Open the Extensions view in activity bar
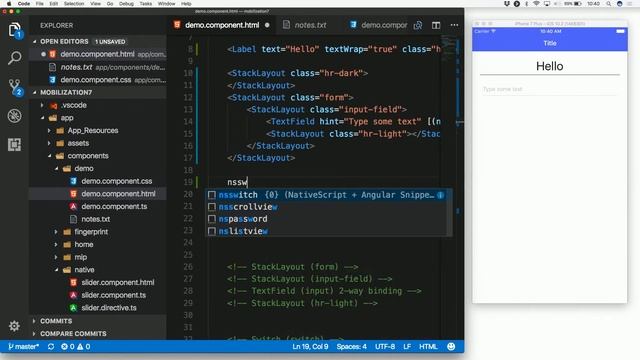 point(14,144)
